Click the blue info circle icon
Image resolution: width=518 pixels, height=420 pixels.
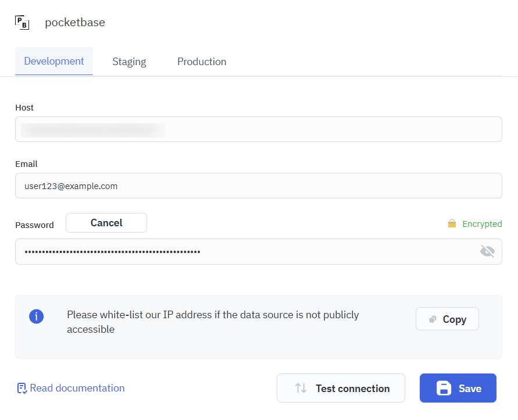[37, 316]
